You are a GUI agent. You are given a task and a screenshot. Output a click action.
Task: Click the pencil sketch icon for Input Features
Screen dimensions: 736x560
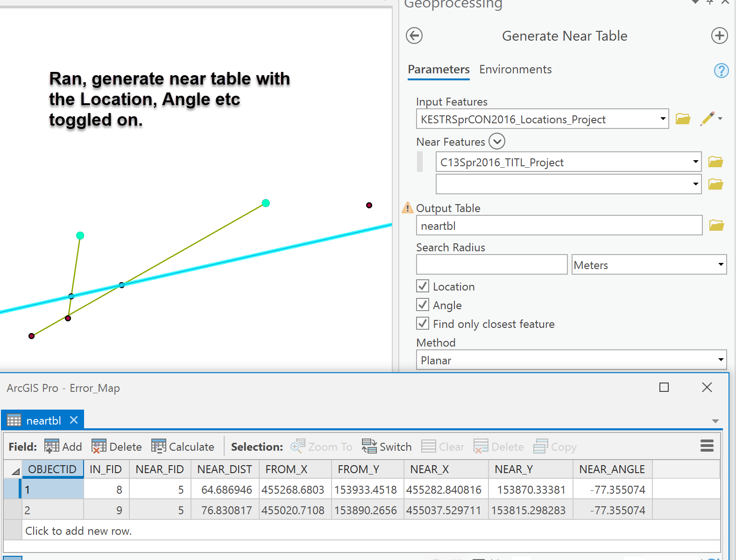708,119
